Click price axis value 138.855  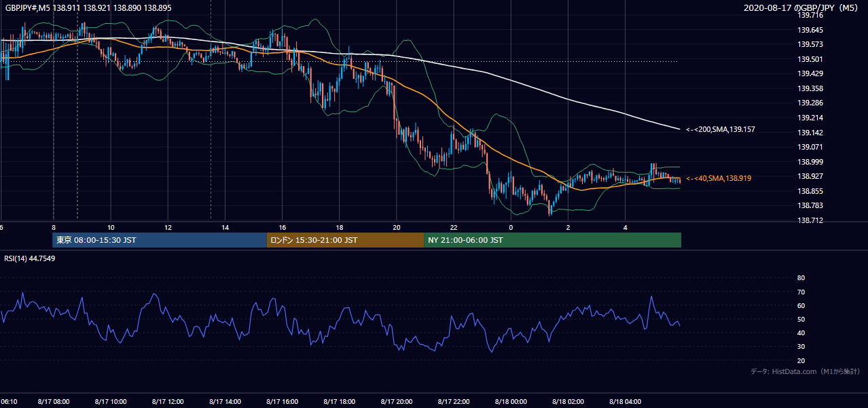[810, 191]
